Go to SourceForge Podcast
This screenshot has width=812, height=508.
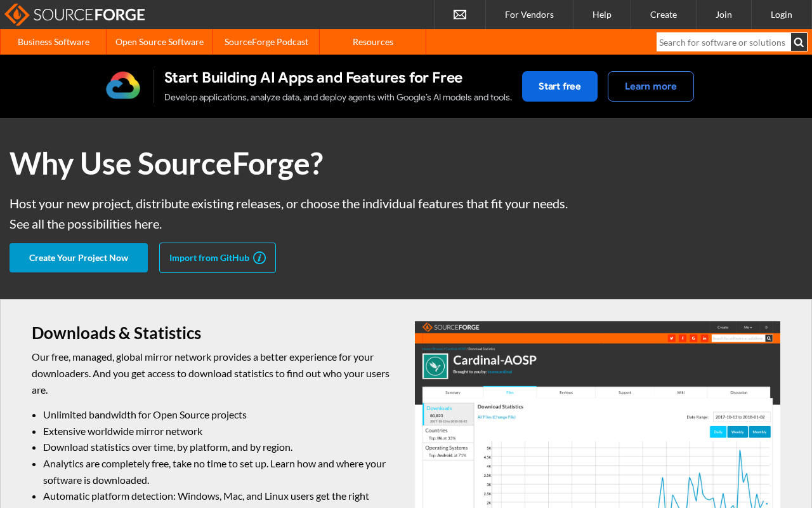[x=266, y=42]
